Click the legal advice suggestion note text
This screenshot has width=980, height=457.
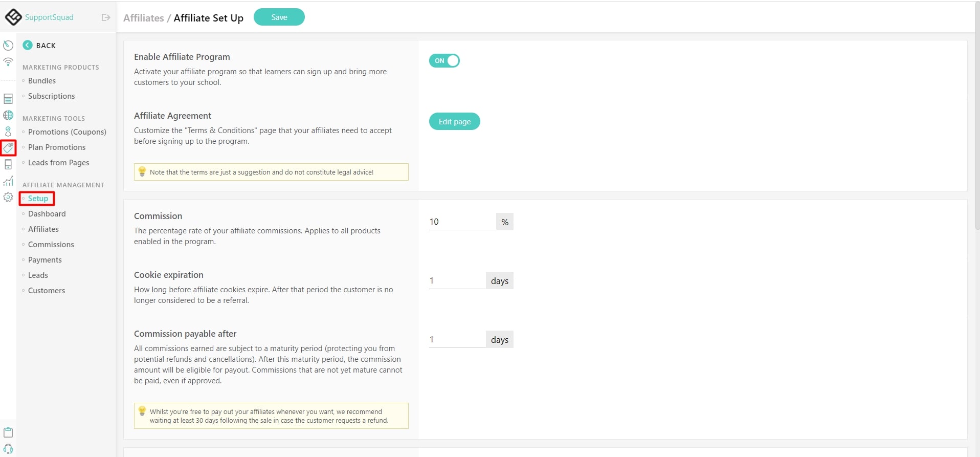[261, 172]
